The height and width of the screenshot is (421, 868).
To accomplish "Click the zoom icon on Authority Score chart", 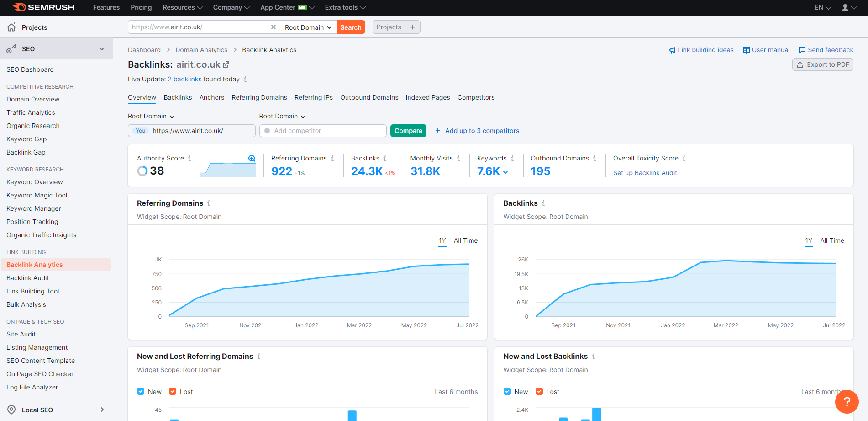I will [x=252, y=158].
